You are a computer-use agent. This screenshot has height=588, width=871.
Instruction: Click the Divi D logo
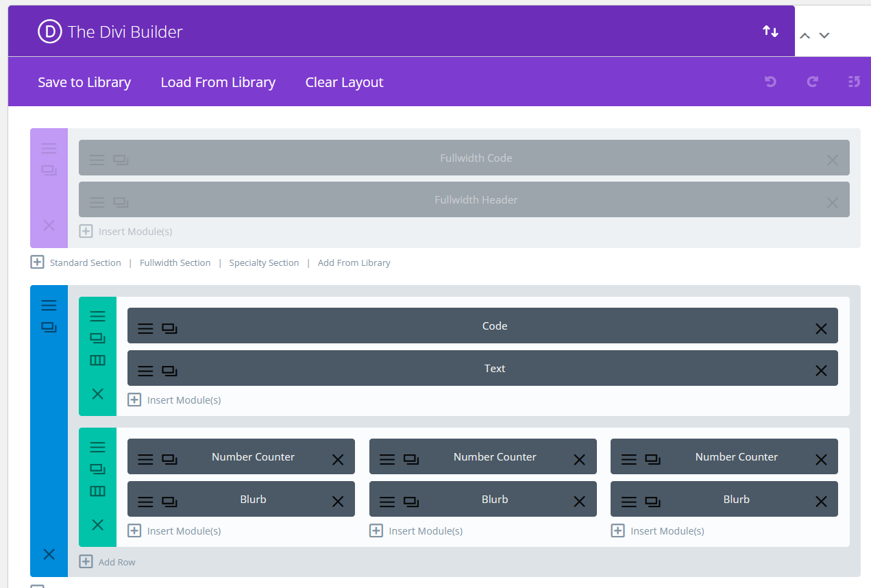(x=49, y=32)
